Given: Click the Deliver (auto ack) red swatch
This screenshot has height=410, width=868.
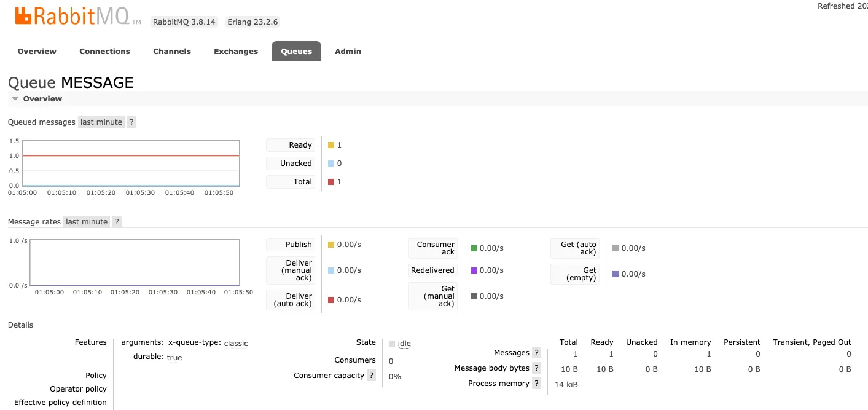Looking at the screenshot, I should click(331, 300).
